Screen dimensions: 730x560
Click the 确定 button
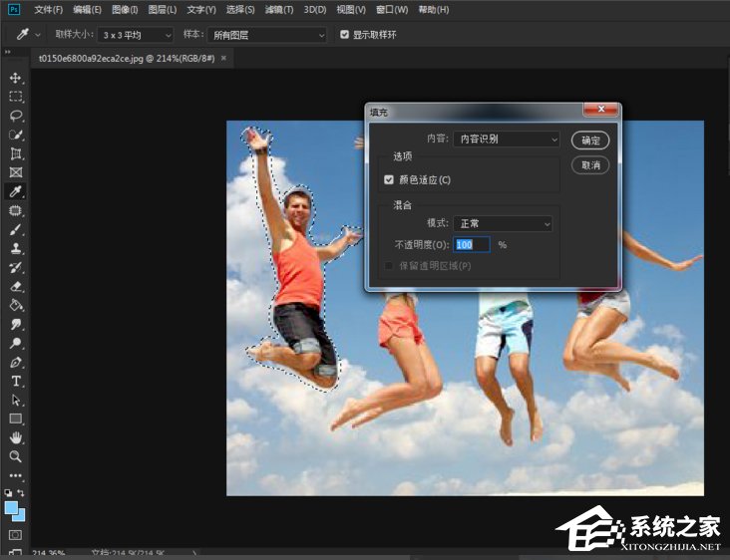coord(590,140)
